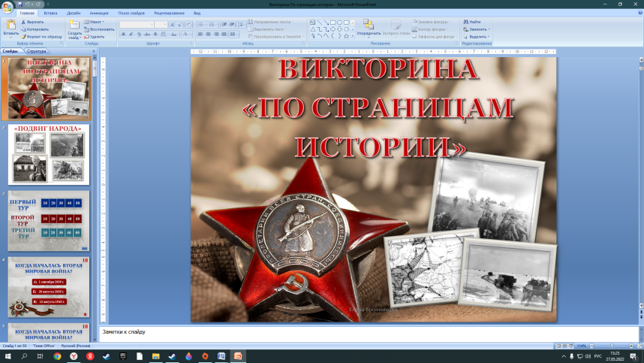Screen dimensions: 644x363
Task: Switch to the Slide Sorter view icon
Action: pos(564,346)
